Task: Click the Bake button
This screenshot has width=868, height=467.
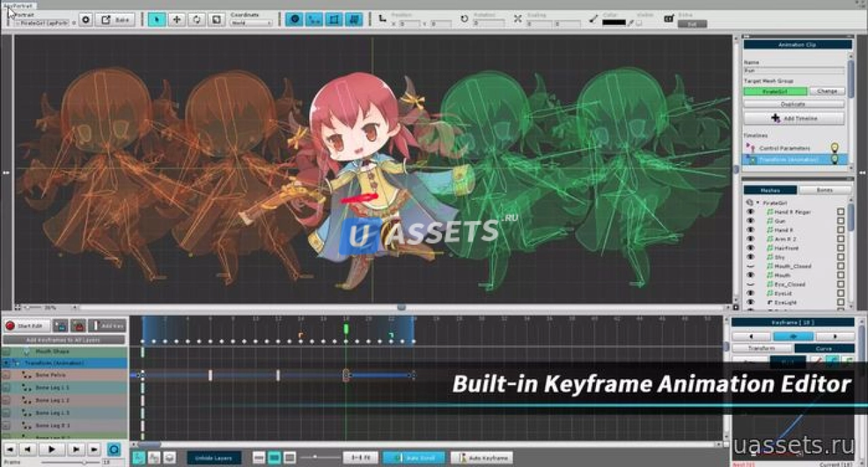Action: (115, 20)
